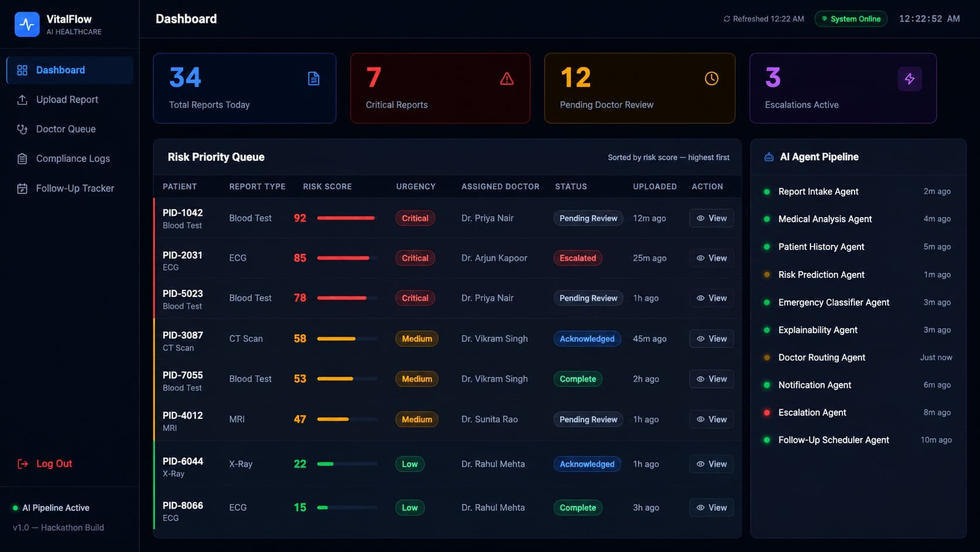Image resolution: width=980 pixels, height=552 pixels.
Task: Click Dr. Arjun Kapoor in the queue
Action: point(494,258)
